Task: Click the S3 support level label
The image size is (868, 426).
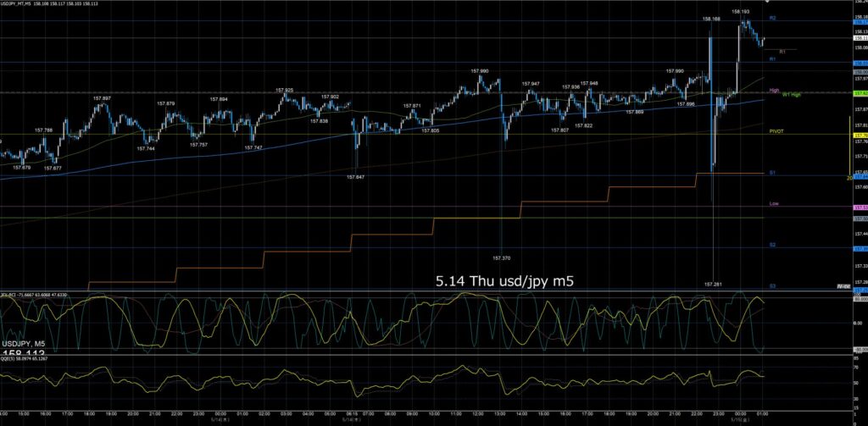Action: (772, 286)
